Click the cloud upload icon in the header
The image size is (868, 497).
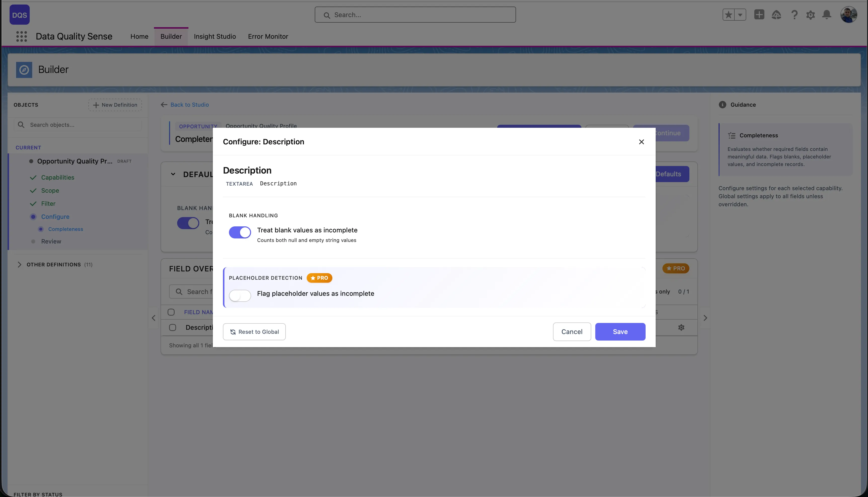(x=776, y=15)
